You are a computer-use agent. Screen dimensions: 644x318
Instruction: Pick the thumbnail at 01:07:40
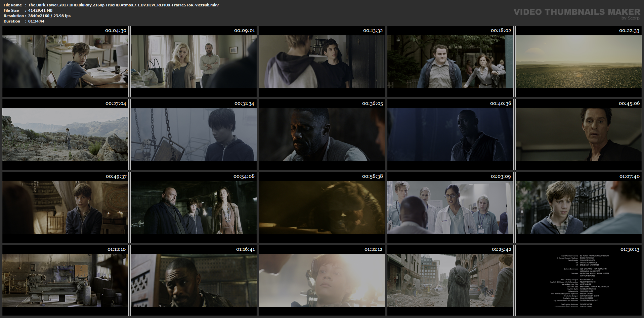click(578, 207)
